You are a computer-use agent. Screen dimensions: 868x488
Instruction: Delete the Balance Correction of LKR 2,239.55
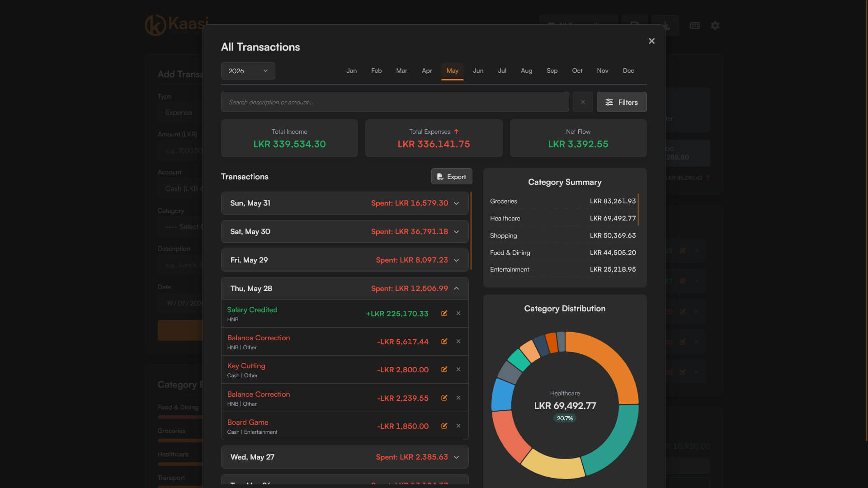(458, 398)
